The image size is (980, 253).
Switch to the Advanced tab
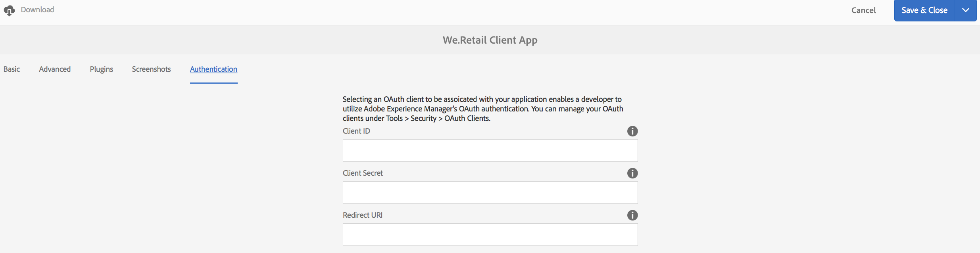point(55,69)
